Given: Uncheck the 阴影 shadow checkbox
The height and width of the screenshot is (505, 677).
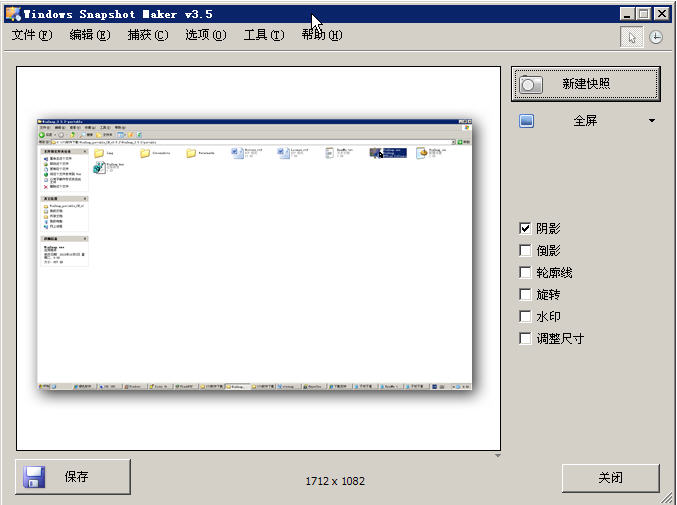Looking at the screenshot, I should coord(525,228).
